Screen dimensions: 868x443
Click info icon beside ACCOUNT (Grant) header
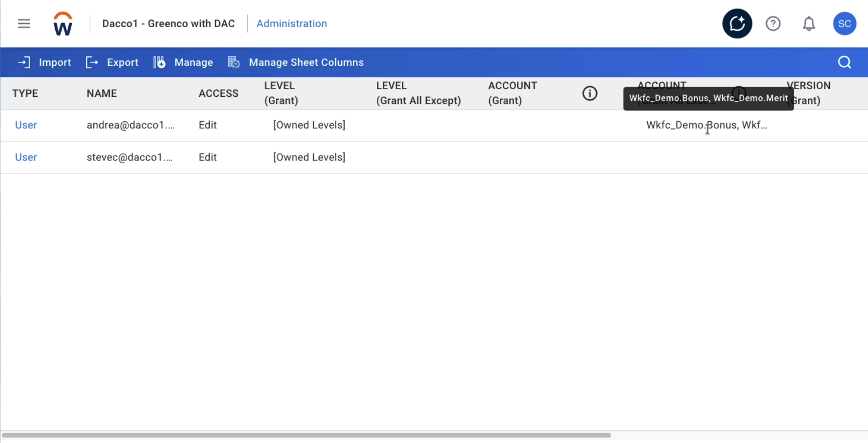(590, 93)
